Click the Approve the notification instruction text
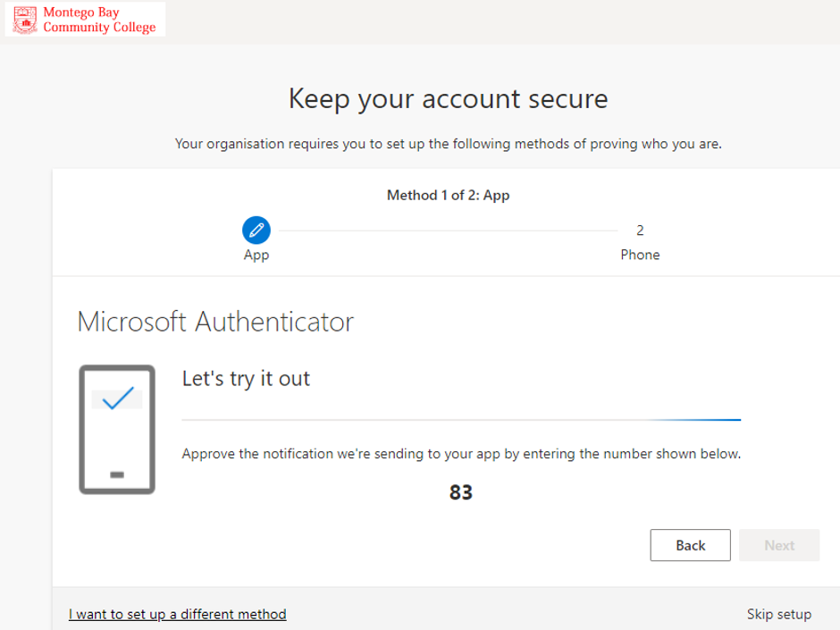Viewport: 840px width, 630px height. 461,454
